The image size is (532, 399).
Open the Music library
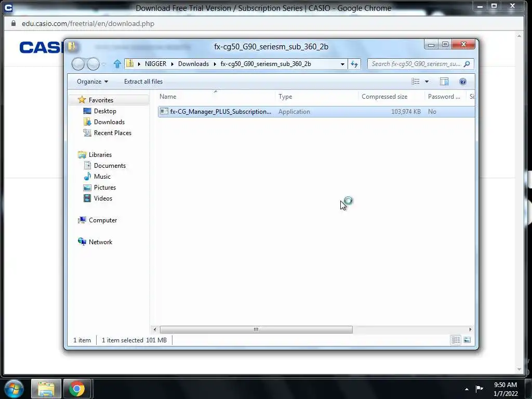click(x=102, y=177)
